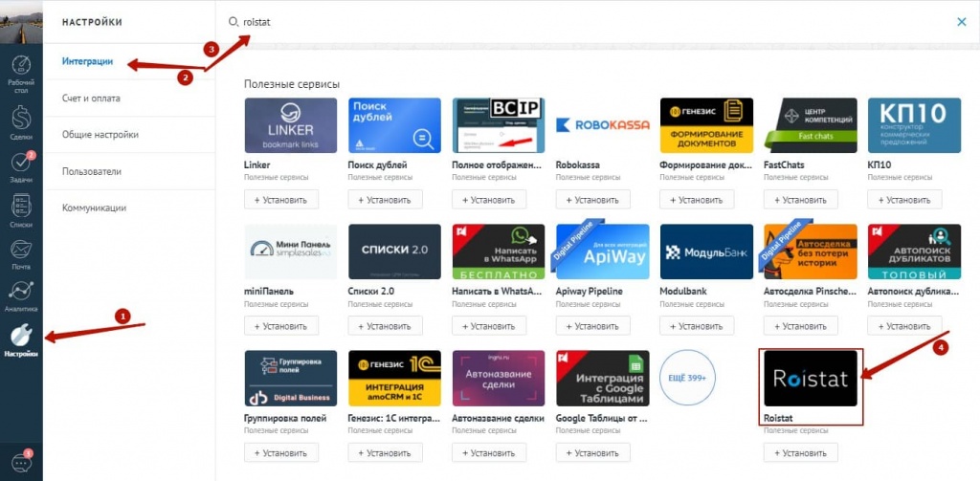
Task: Install the Полное отображение integration
Action: coord(489,200)
